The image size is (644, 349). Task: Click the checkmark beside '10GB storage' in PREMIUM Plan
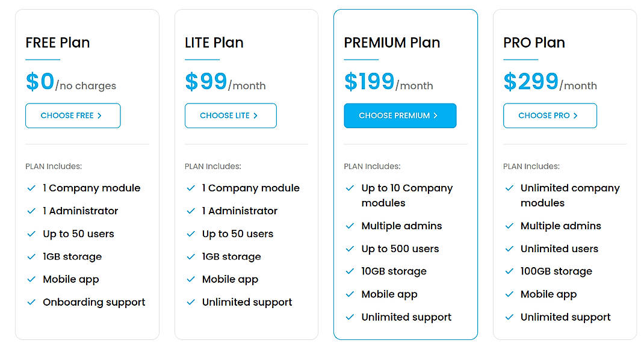[x=350, y=271]
